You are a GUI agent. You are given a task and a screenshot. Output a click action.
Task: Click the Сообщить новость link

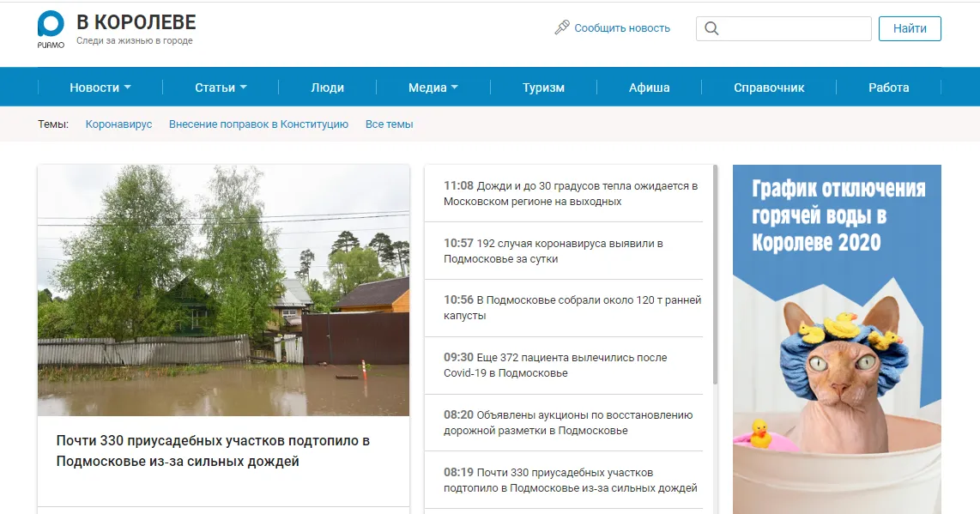click(622, 28)
